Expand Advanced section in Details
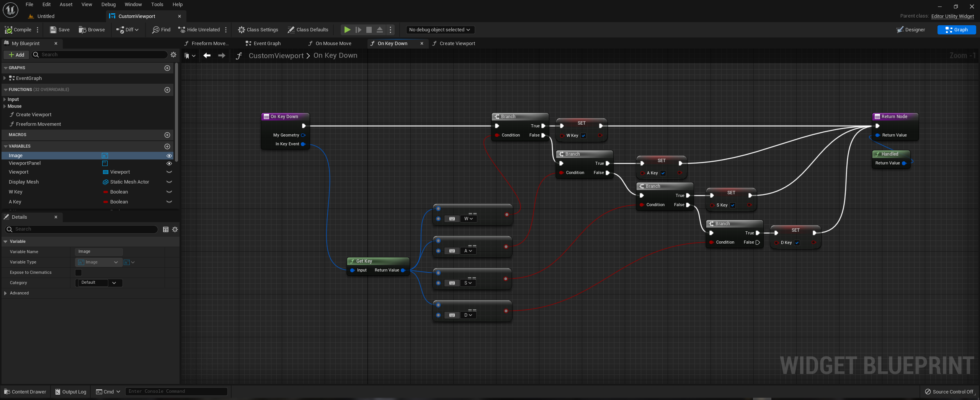The image size is (980, 400). point(5,293)
